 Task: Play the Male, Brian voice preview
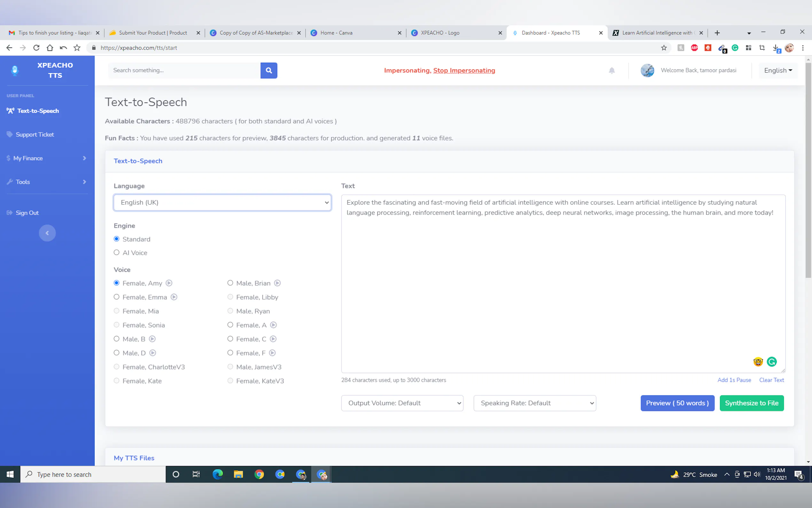(x=277, y=283)
